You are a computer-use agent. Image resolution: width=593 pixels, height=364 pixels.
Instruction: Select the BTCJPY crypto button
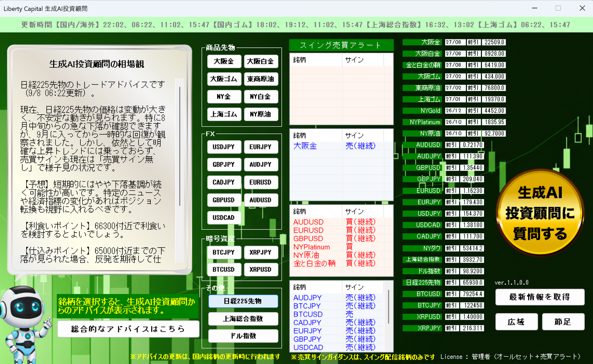(x=224, y=252)
